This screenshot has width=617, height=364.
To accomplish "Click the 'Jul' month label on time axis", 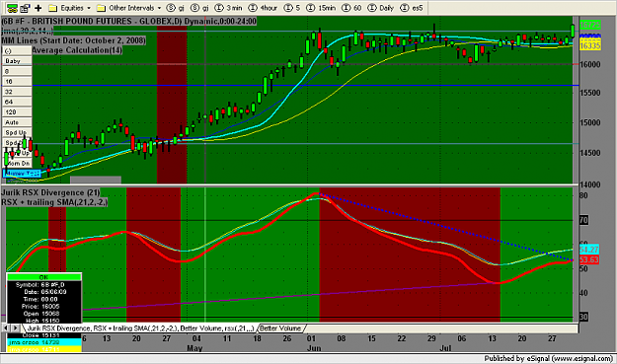I will click(445, 348).
